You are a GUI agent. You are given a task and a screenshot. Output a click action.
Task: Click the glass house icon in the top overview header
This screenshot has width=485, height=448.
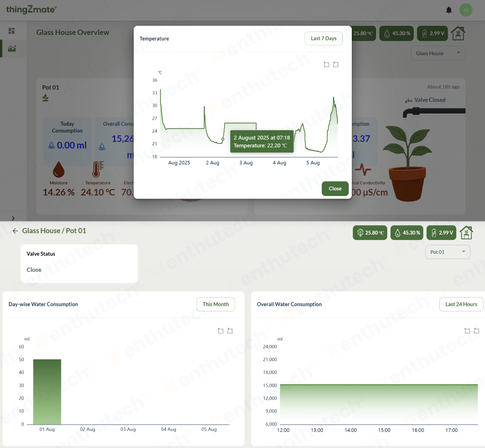[458, 33]
